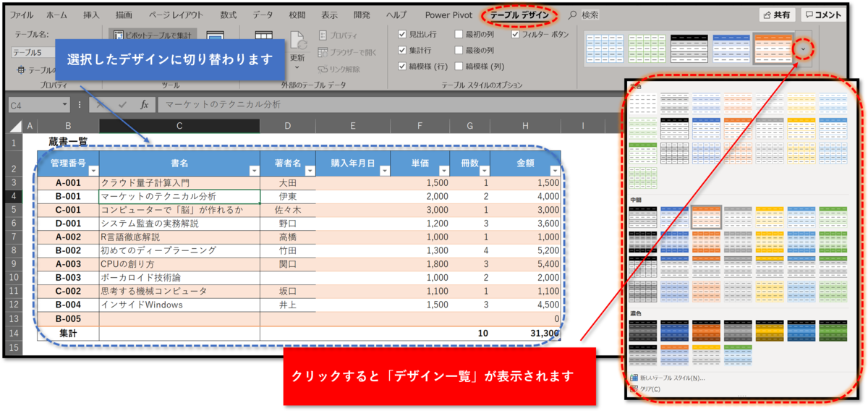868x411 pixels.
Task: Expand the Name Box dropdown arrow
Action: [65, 104]
